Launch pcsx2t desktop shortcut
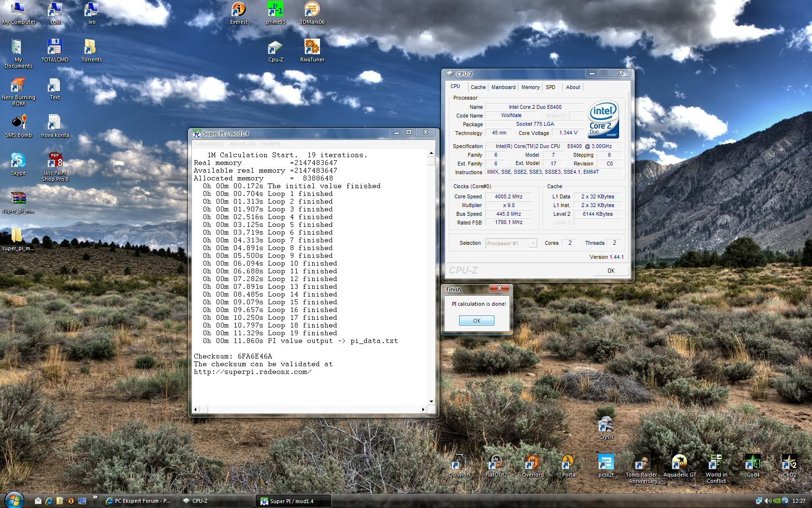Image resolution: width=812 pixels, height=508 pixels. 606,466
